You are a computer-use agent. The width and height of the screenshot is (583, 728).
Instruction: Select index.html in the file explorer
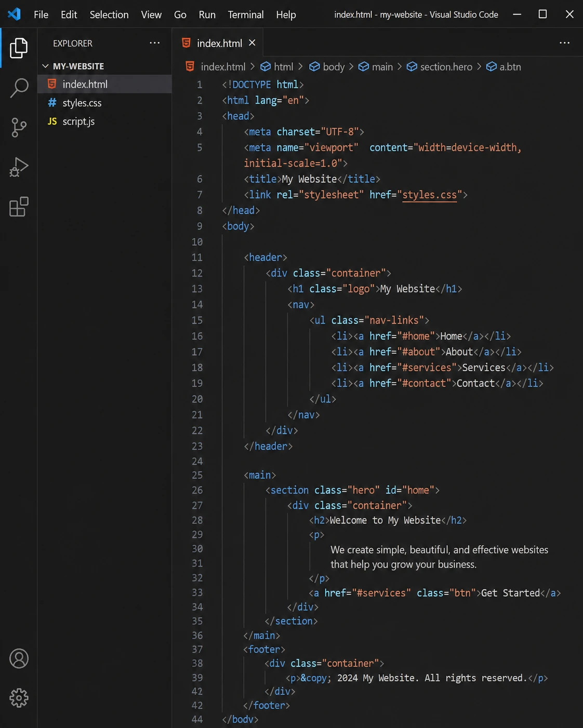(104, 84)
